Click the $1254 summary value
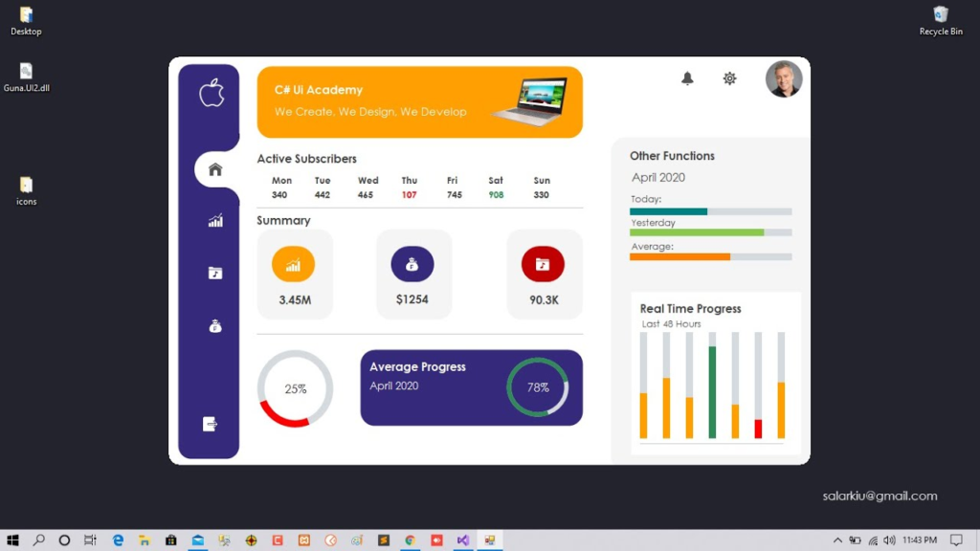The height and width of the screenshot is (551, 980). click(x=412, y=299)
